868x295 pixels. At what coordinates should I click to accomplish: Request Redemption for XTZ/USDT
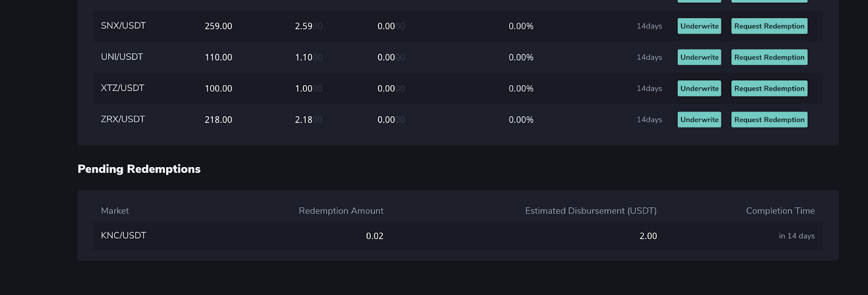tap(769, 88)
